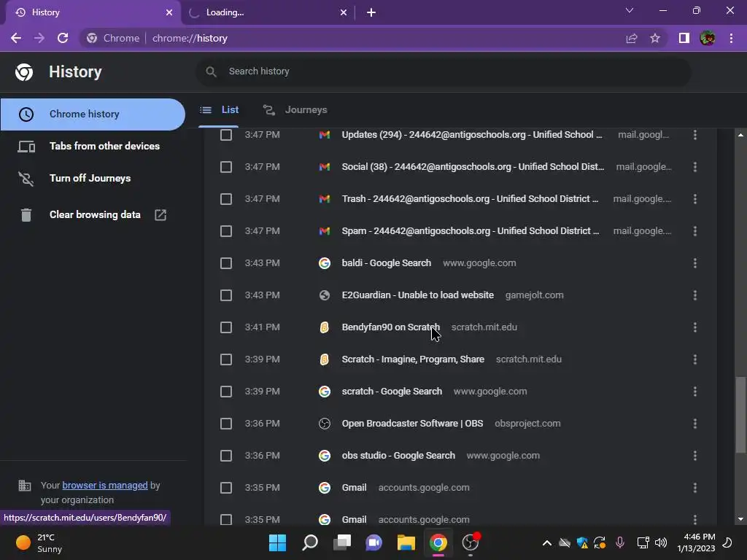The width and height of the screenshot is (747, 560).
Task: Click Google favicon on baldi search entry
Action: (325, 263)
